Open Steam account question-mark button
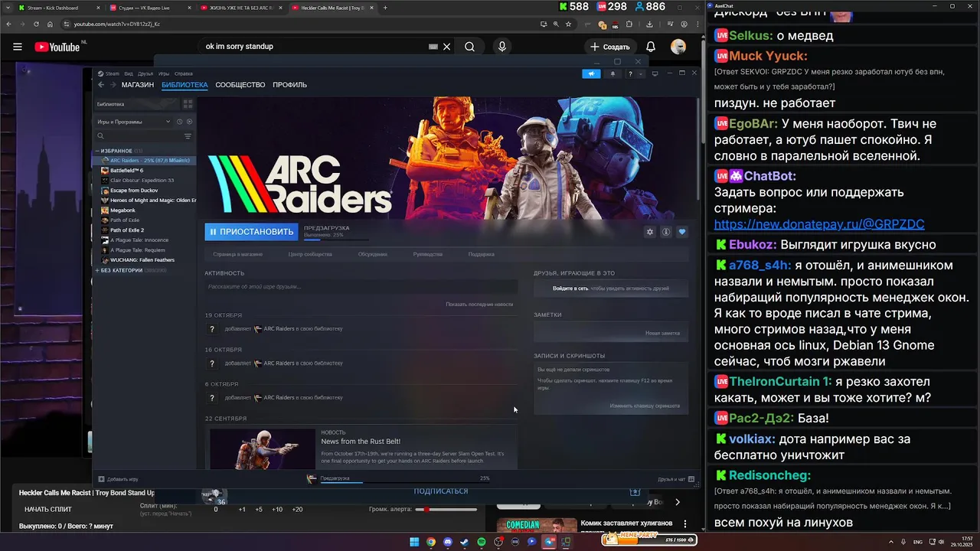The width and height of the screenshot is (980, 551). pos(630,73)
